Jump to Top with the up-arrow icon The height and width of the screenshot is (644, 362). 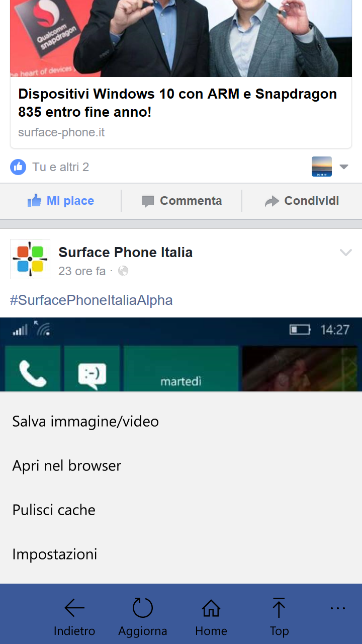[x=279, y=608]
